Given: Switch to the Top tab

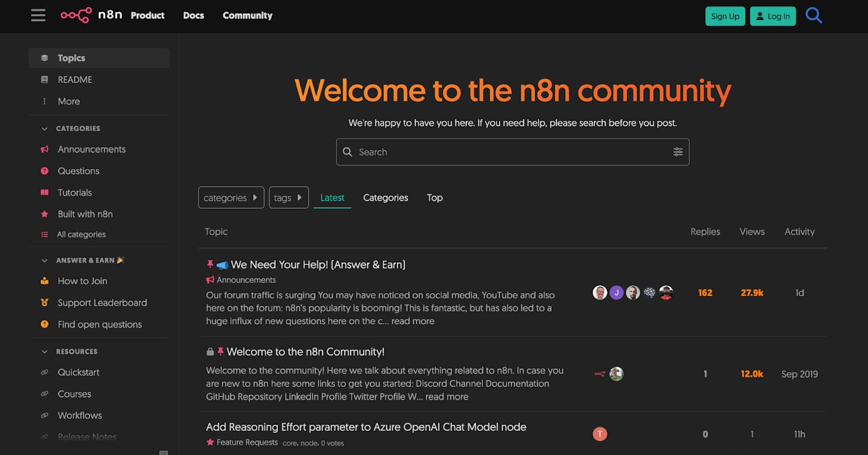Looking at the screenshot, I should (435, 198).
